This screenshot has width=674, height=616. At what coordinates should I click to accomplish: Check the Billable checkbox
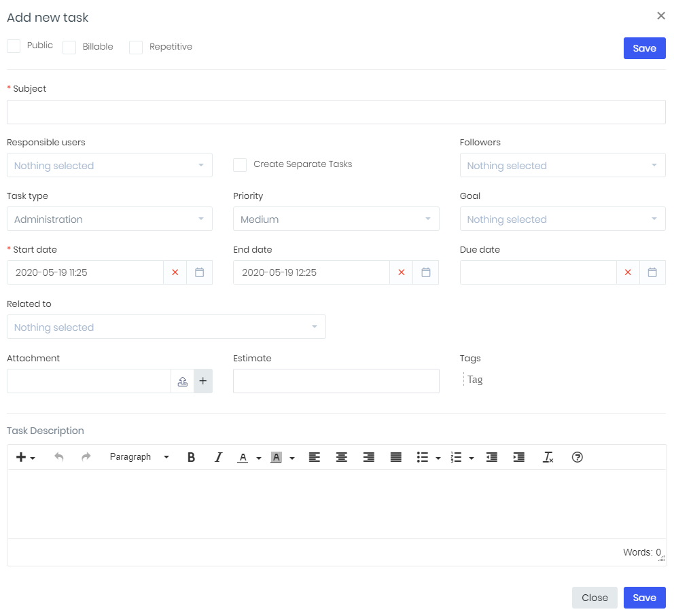69,48
